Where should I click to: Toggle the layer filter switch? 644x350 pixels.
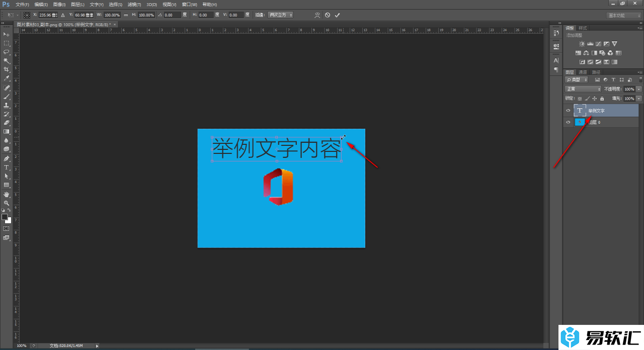(x=640, y=79)
